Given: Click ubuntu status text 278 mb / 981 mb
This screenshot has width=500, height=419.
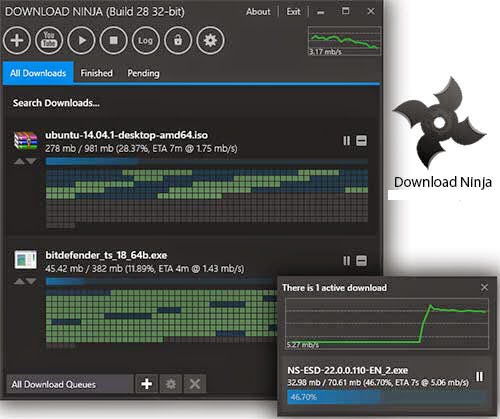Looking at the screenshot, I should pyautogui.click(x=141, y=148).
